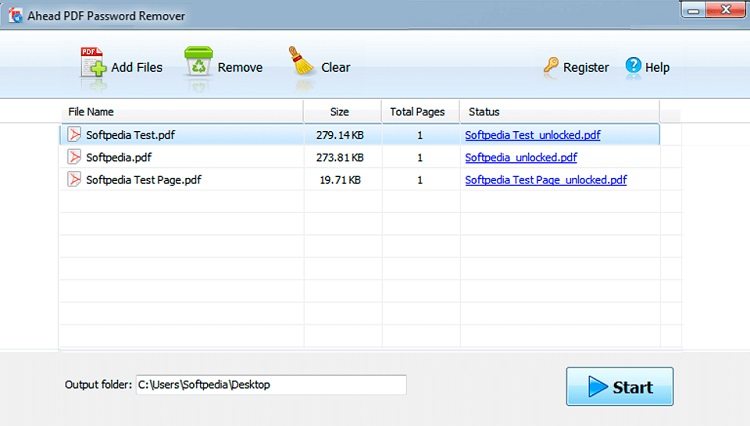Click the PDF icon beside Softpedia Test.pdf
The height and width of the screenshot is (426, 750).
pos(74,134)
